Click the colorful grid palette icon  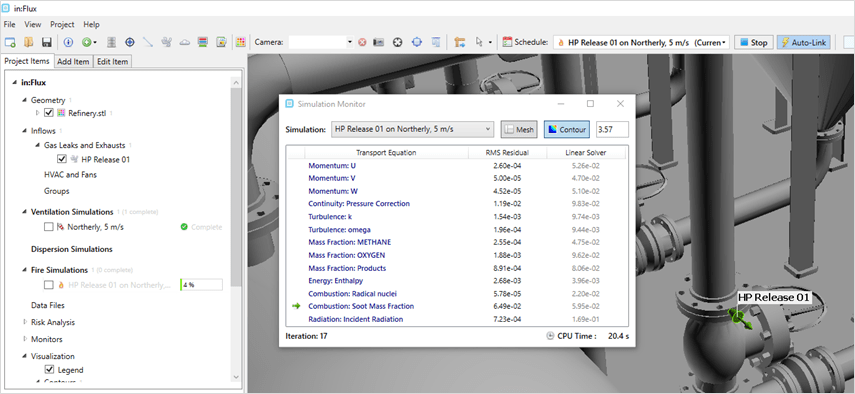[240, 42]
